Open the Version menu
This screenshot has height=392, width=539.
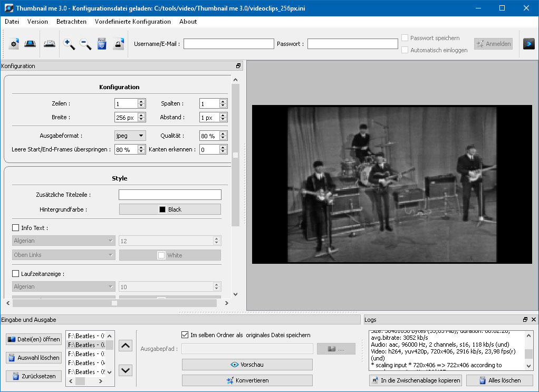coord(37,21)
